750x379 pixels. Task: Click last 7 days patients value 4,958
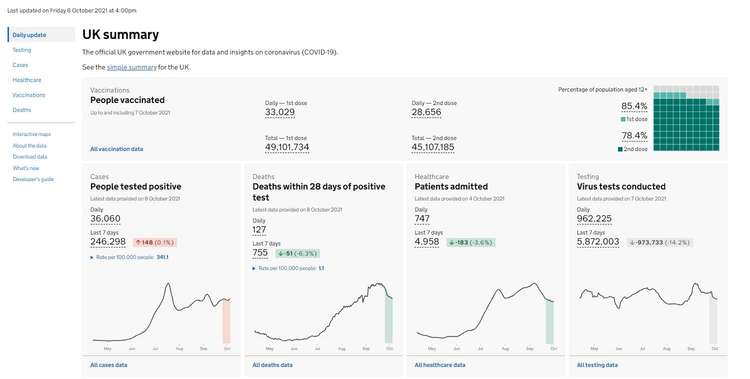427,242
